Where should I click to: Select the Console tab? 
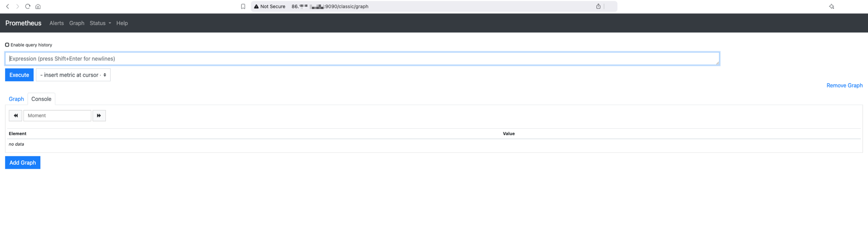point(41,99)
